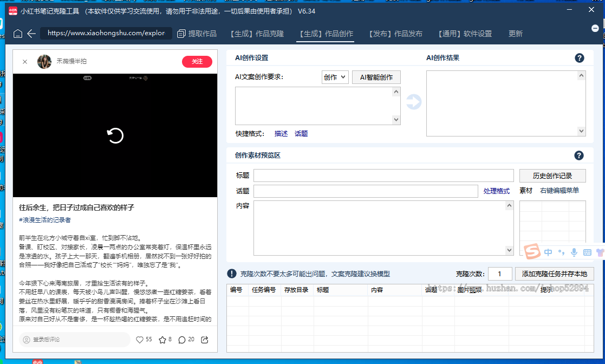Click the 提取作品 copy icon
The width and height of the screenshot is (605, 364).
[x=181, y=34]
